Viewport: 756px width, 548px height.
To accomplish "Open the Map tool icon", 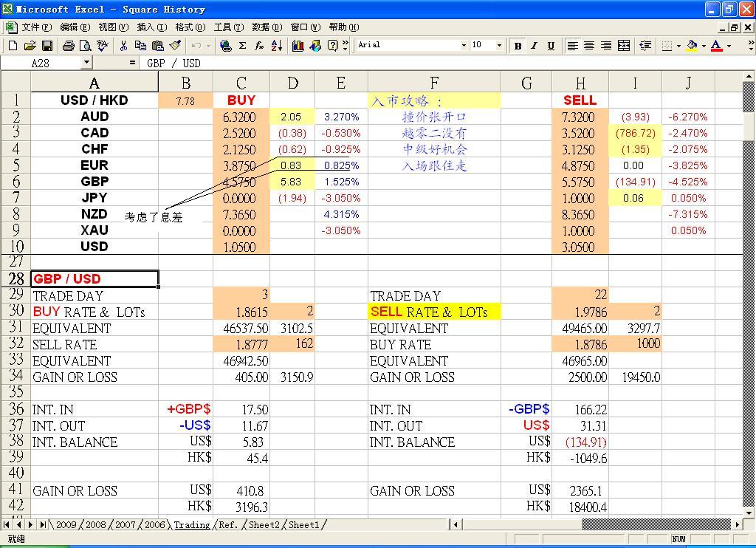I will [x=315, y=45].
